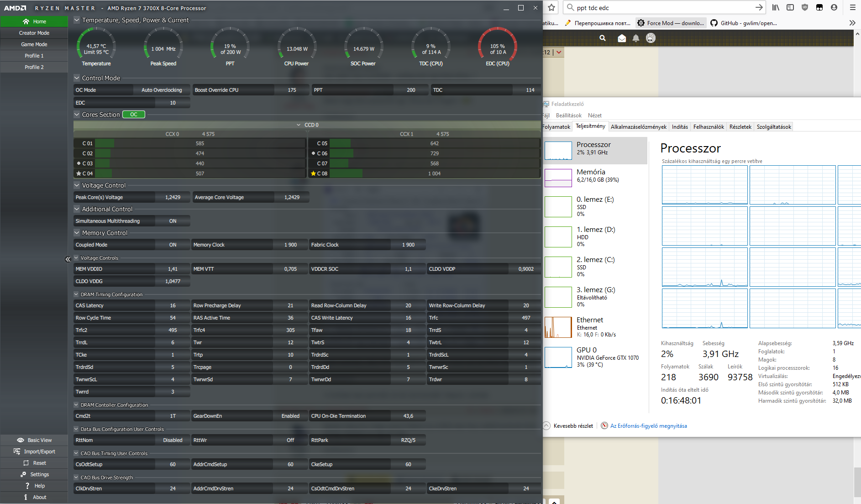The width and height of the screenshot is (861, 504).
Task: Toggle GearDownEn Enabled value
Action: 290,416
